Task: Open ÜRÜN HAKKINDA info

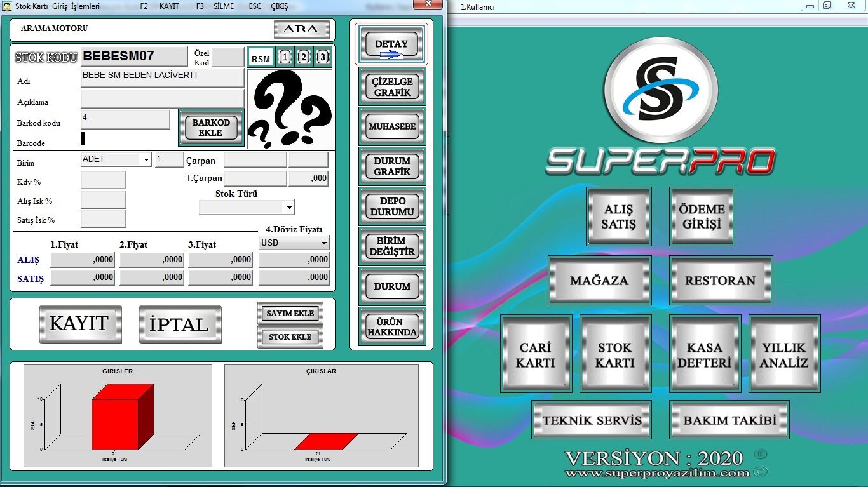Action: 392,326
